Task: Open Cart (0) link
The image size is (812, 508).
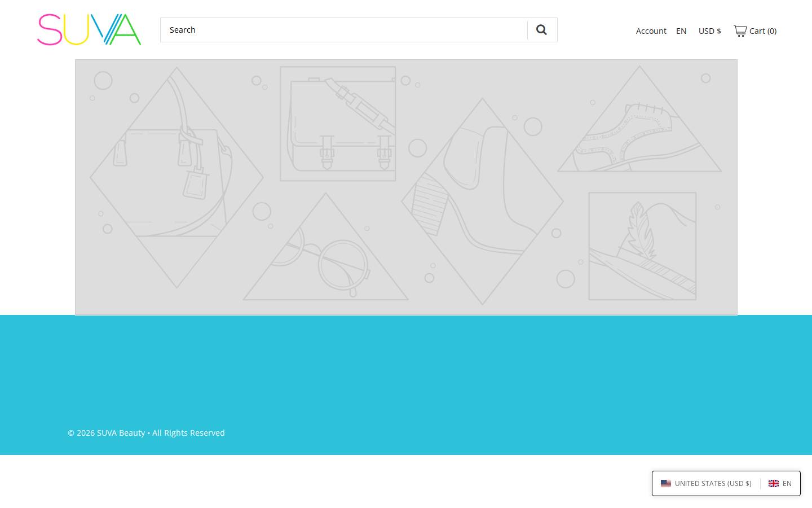Action: pyautogui.click(x=755, y=31)
